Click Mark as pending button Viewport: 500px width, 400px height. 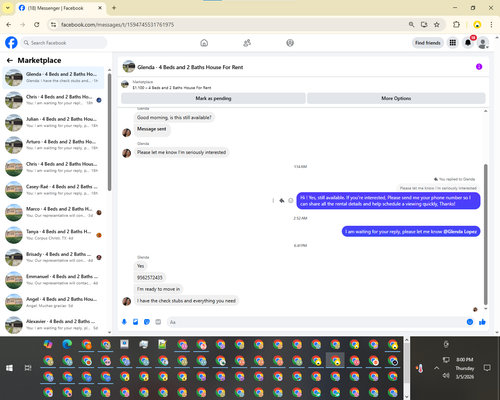click(213, 98)
